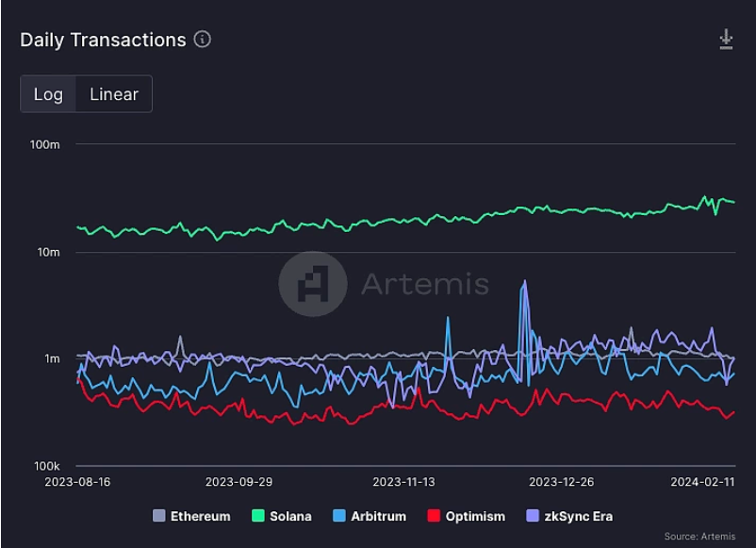The image size is (756, 548).
Task: Click the 1m y-axis label
Action: [x=52, y=358]
